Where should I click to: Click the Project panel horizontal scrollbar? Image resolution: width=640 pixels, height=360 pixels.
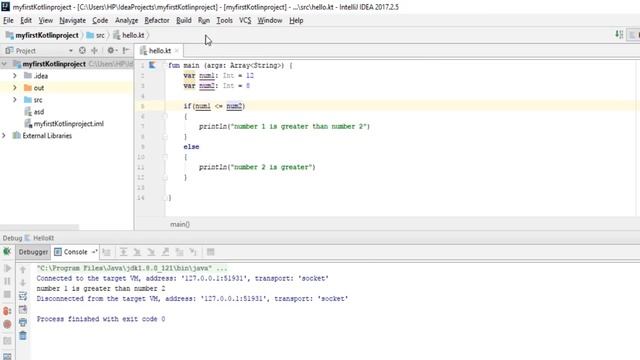39,227
